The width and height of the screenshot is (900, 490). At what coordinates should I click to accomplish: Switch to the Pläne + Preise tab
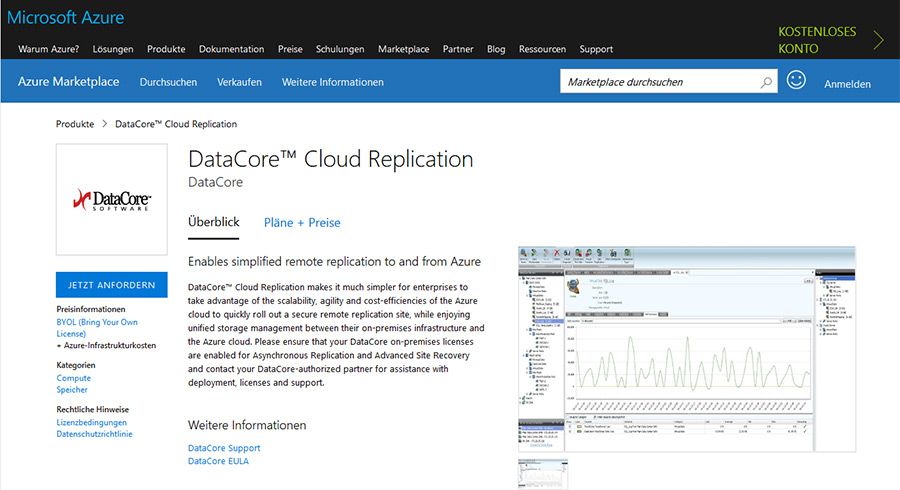tap(302, 223)
